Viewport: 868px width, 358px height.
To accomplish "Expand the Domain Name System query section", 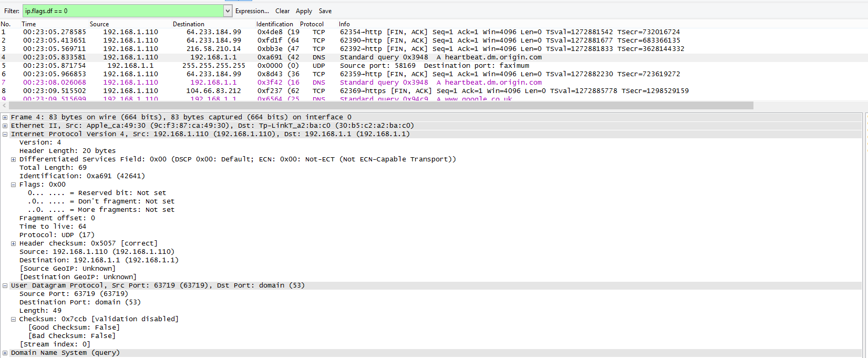I will click(5, 353).
